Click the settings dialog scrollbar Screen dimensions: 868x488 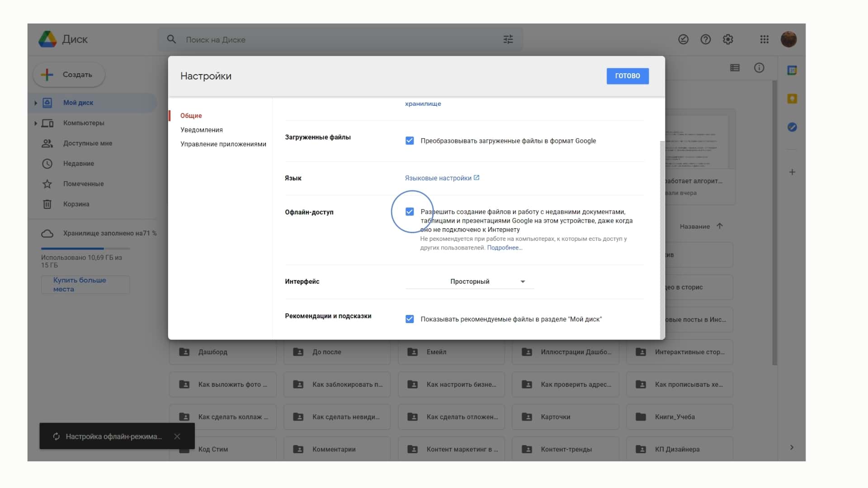662,239
